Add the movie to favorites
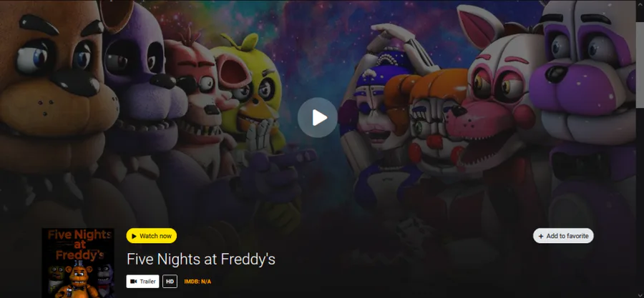 563,236
